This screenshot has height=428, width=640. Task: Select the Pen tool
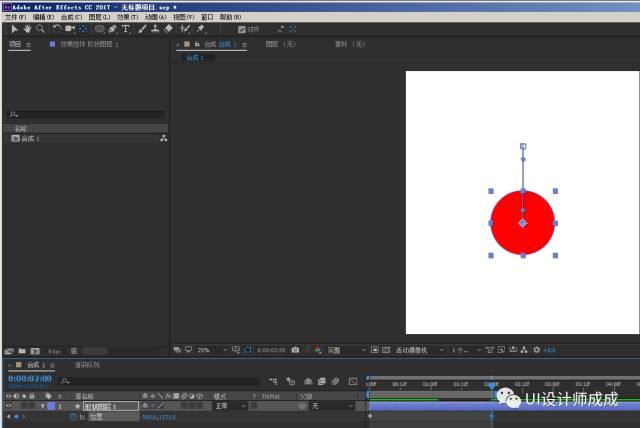tap(113, 29)
